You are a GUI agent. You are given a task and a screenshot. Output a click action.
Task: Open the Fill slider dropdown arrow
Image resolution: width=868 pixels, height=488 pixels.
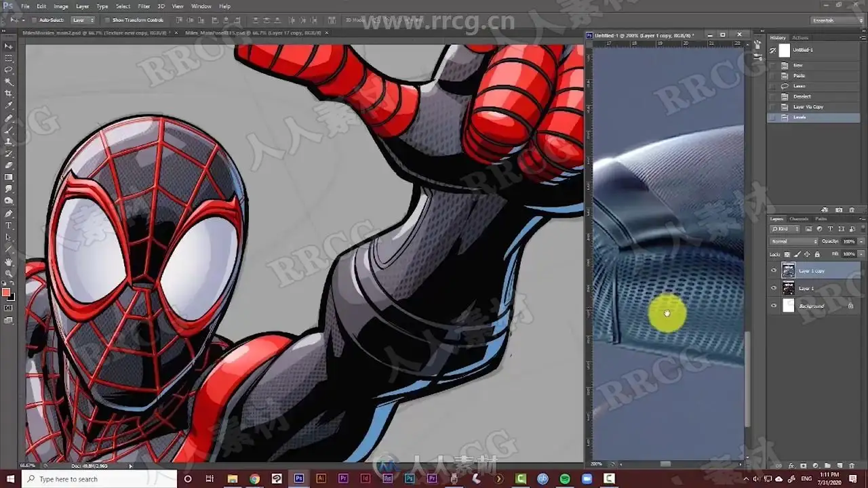[861, 254]
